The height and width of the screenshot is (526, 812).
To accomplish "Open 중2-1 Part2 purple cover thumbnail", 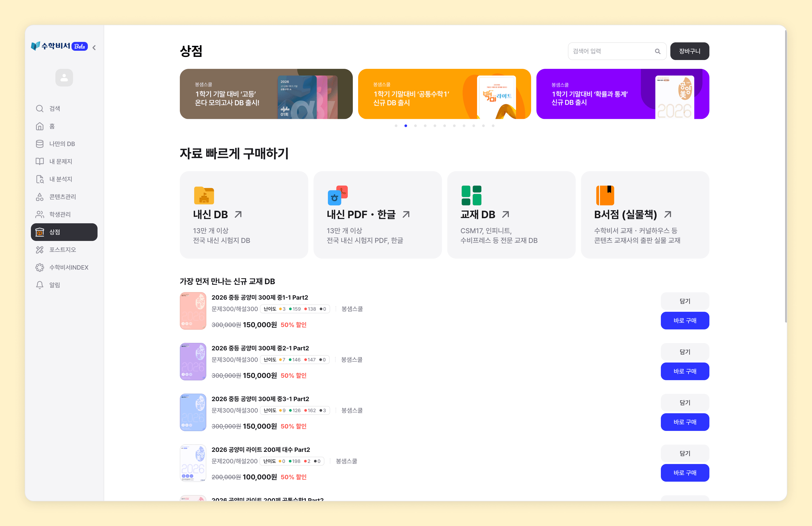I will tap(193, 362).
